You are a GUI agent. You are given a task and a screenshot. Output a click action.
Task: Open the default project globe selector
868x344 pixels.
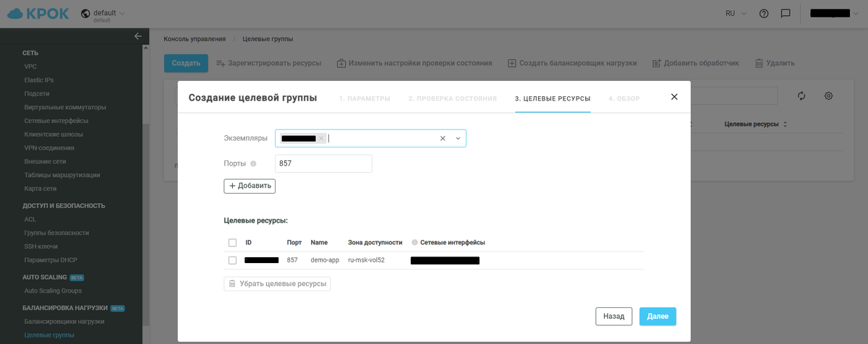[x=103, y=14]
